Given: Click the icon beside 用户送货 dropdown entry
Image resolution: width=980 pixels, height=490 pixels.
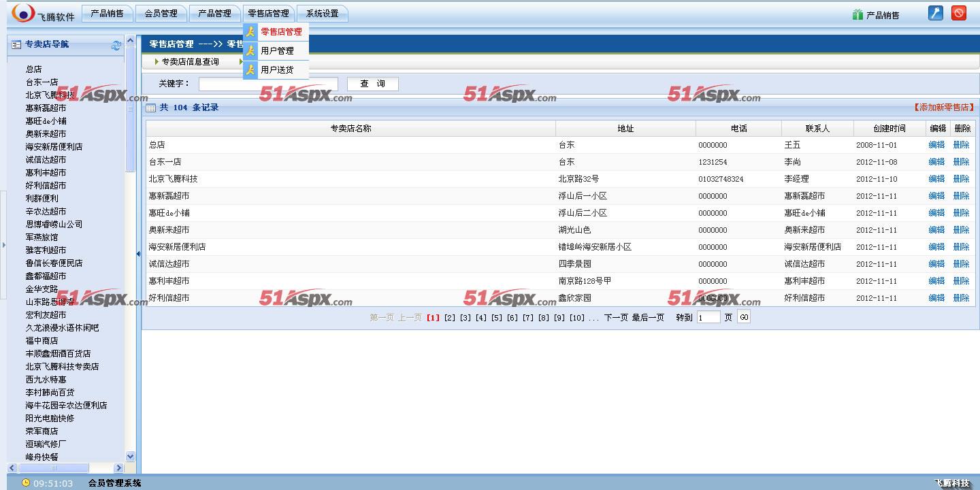Looking at the screenshot, I should 250,69.
